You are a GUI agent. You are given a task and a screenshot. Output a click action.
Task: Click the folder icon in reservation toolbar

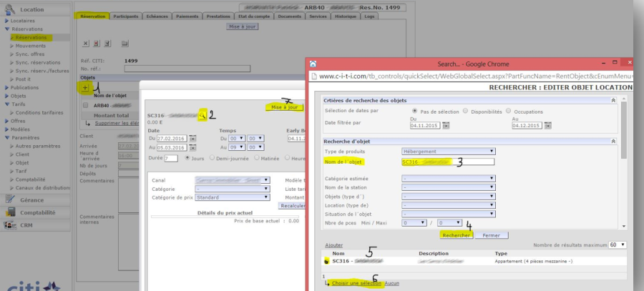point(125,44)
